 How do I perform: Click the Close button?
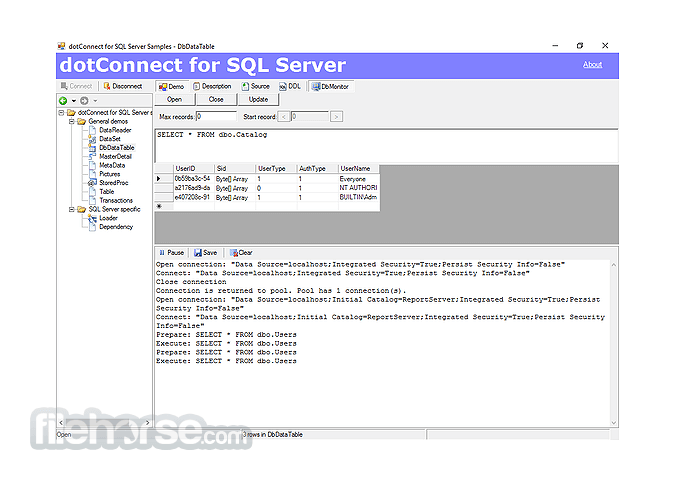click(216, 100)
